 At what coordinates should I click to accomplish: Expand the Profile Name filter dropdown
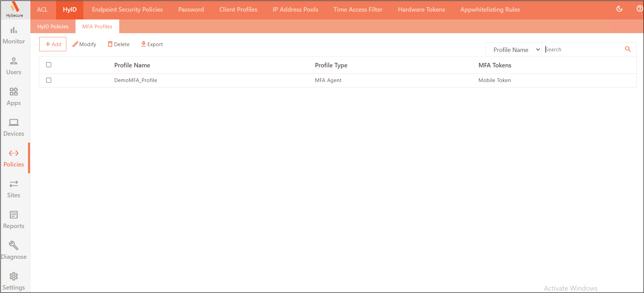click(x=513, y=50)
